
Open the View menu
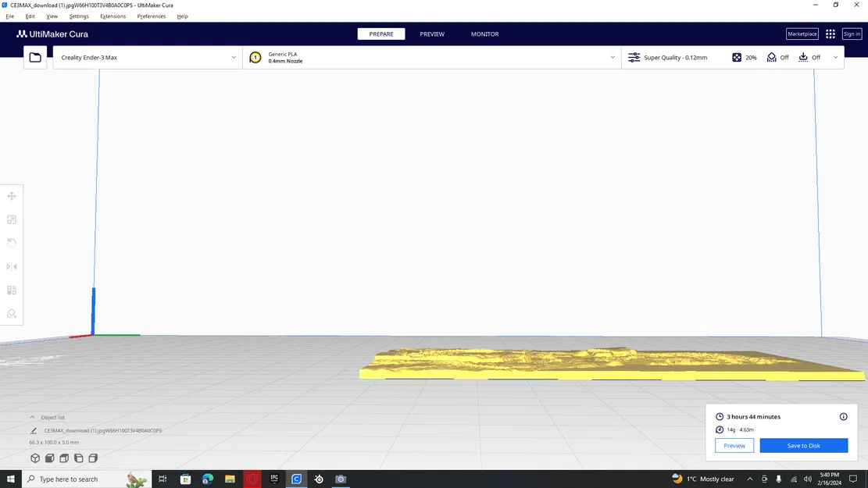(x=52, y=16)
